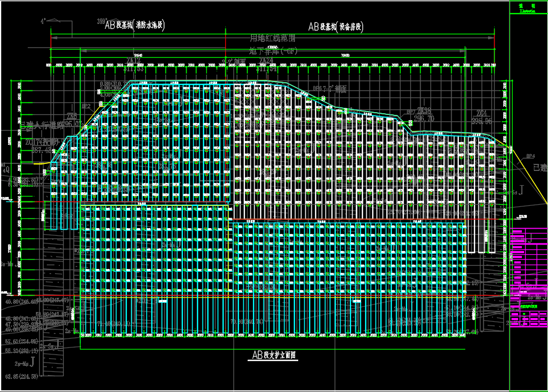
Task: Click the title 'AB段基坑(消防水池段)'
Action: coord(135,25)
